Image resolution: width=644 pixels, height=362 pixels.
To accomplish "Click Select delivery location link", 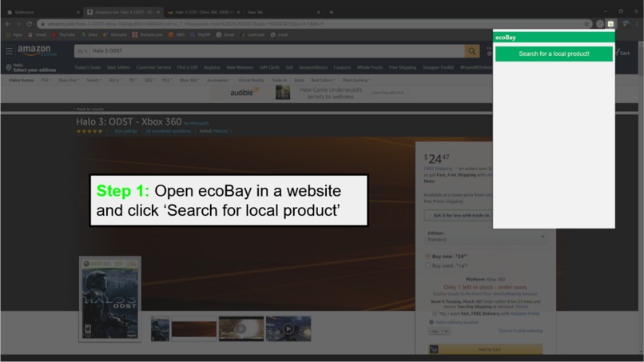I will 457,323.
